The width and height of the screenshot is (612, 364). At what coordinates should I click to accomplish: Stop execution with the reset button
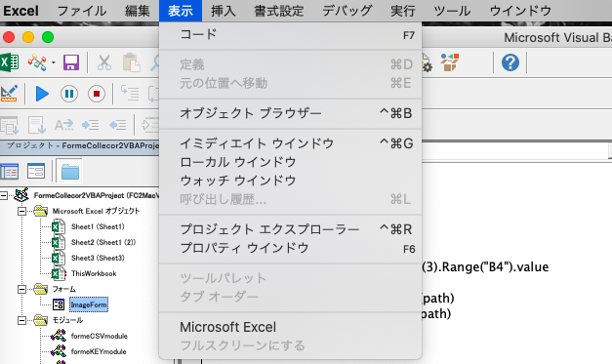97,94
